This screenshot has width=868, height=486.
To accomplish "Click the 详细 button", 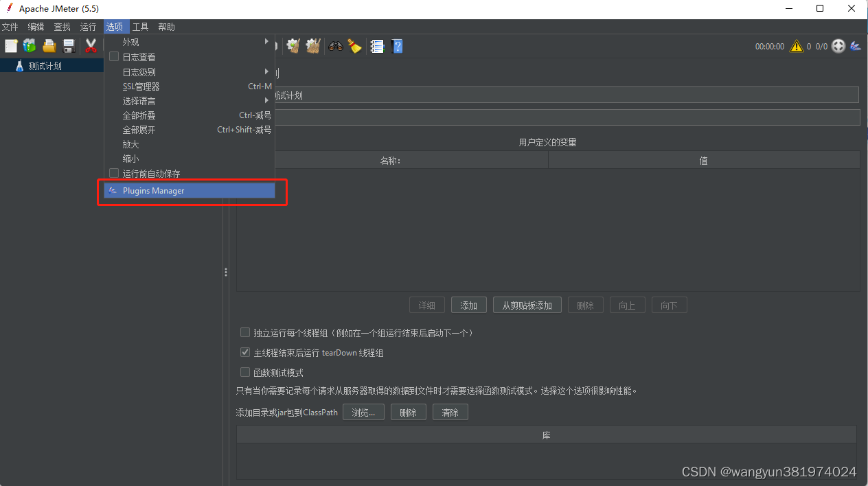I will coord(427,305).
